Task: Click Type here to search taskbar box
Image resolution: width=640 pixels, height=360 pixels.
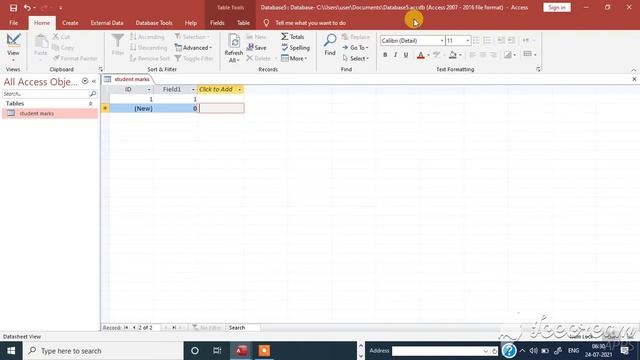Action: [103, 351]
